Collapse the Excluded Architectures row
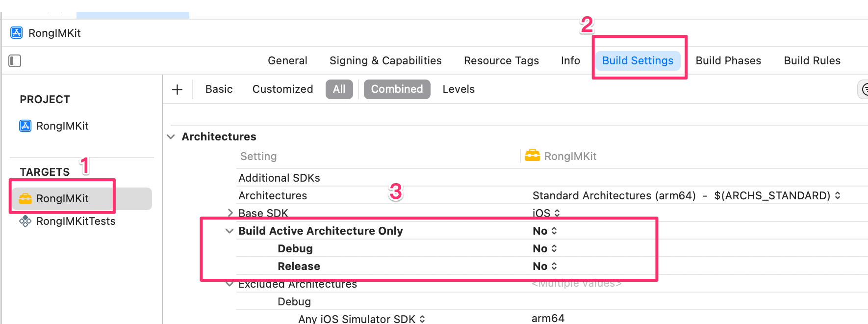This screenshot has height=324, width=868. tap(229, 284)
